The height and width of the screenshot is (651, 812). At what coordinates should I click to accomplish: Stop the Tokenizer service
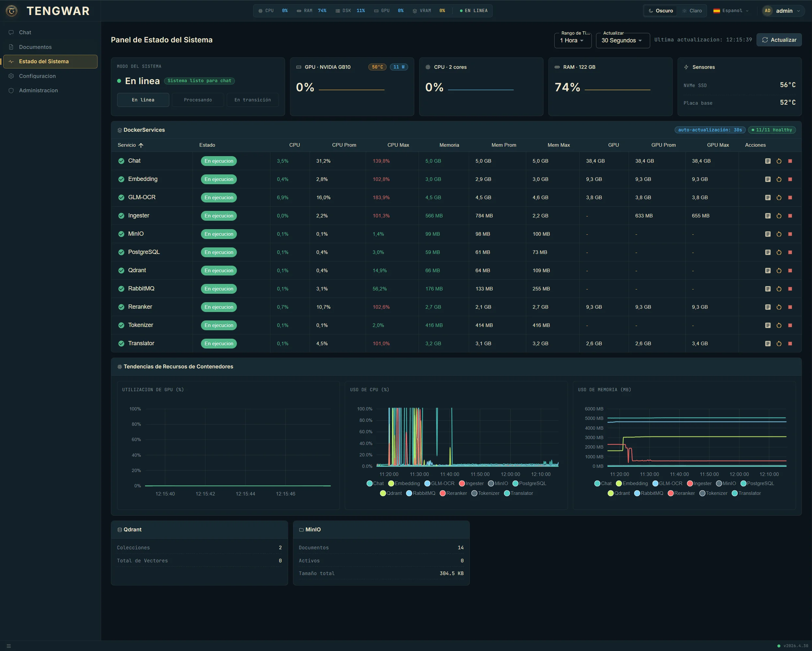click(x=790, y=325)
